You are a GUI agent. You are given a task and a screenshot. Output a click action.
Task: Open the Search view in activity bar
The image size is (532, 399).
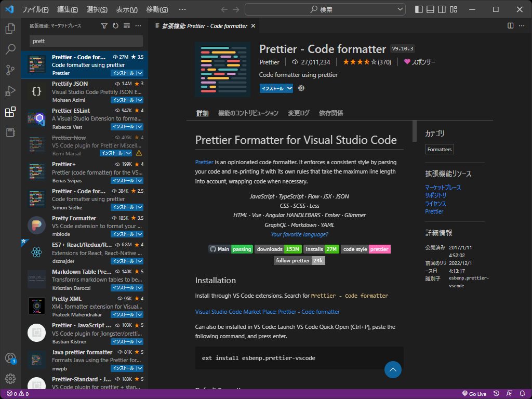point(10,49)
